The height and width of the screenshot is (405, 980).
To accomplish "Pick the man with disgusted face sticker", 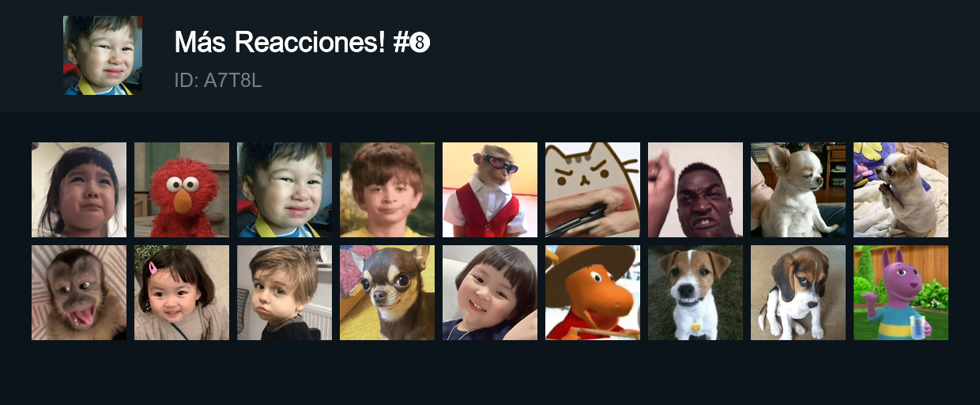I will coord(695,190).
